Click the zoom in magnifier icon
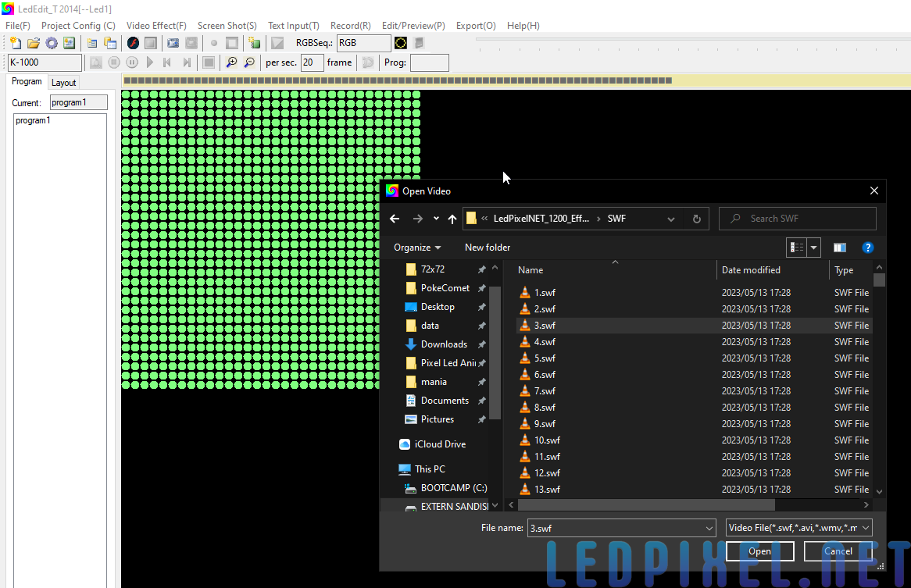 231,62
